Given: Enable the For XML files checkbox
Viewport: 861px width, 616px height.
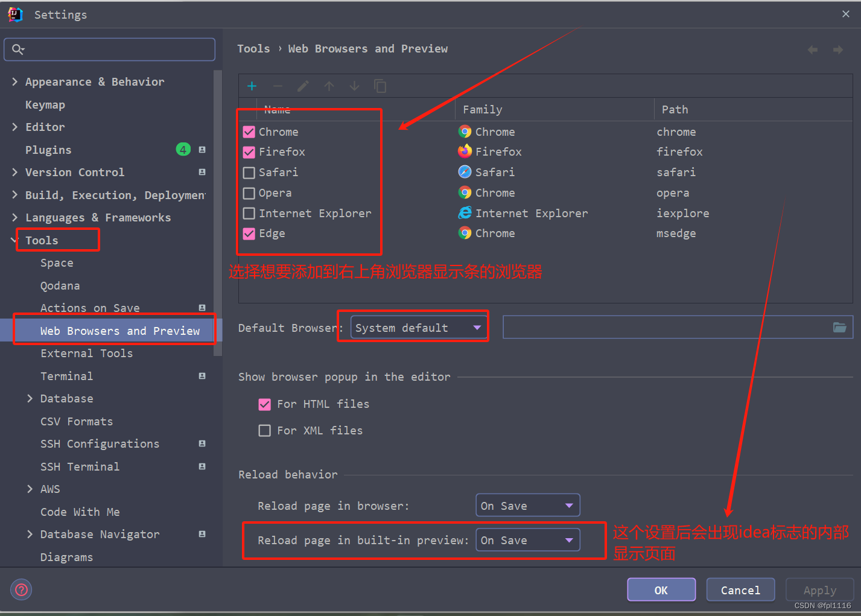Looking at the screenshot, I should coord(264,431).
